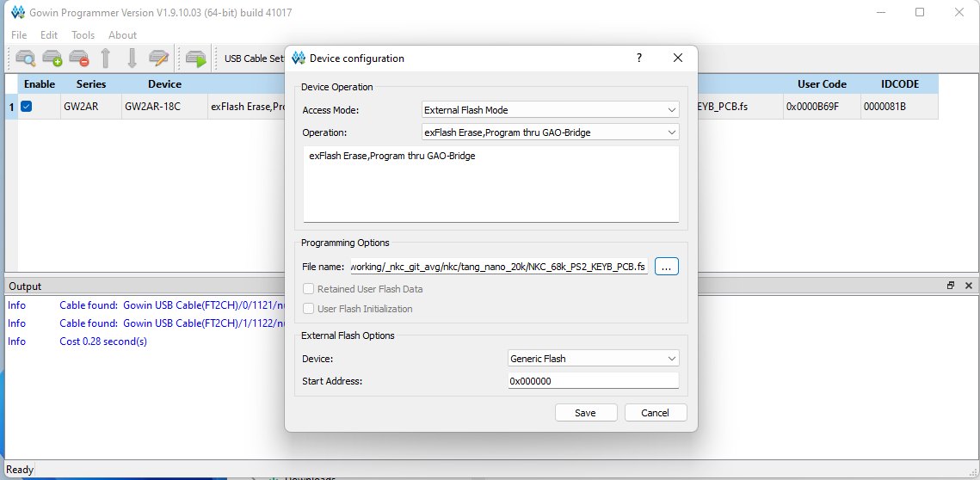Click the Program/Configure green play icon

[195, 58]
